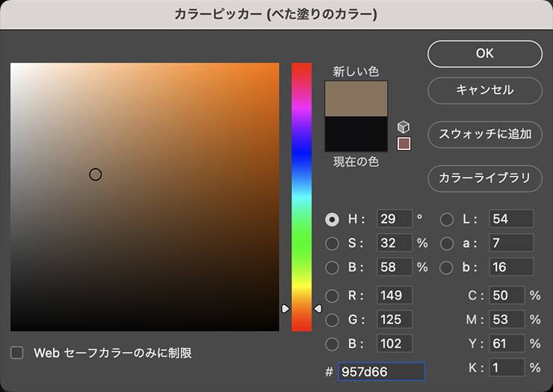Screen dimensions: 553x392
Task: Click the 現在の色 current color preview
Action: tap(356, 134)
